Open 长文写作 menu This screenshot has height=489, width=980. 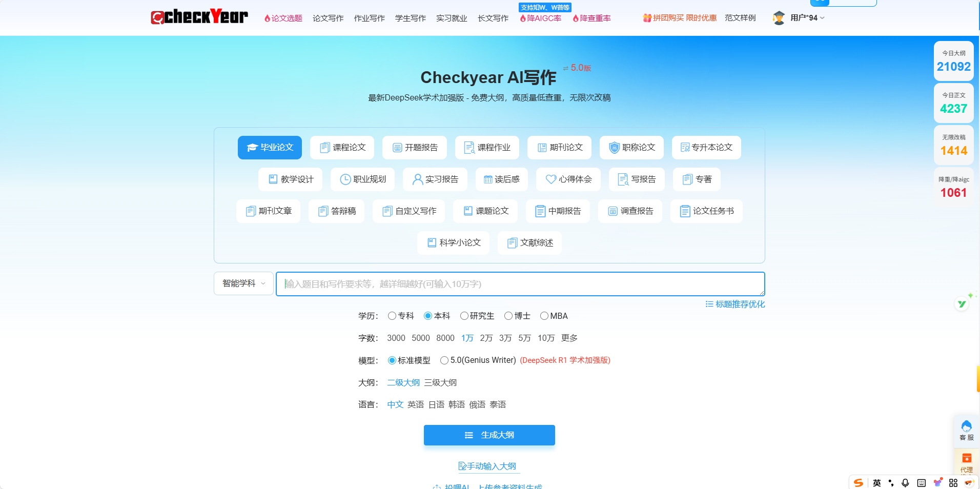point(493,18)
